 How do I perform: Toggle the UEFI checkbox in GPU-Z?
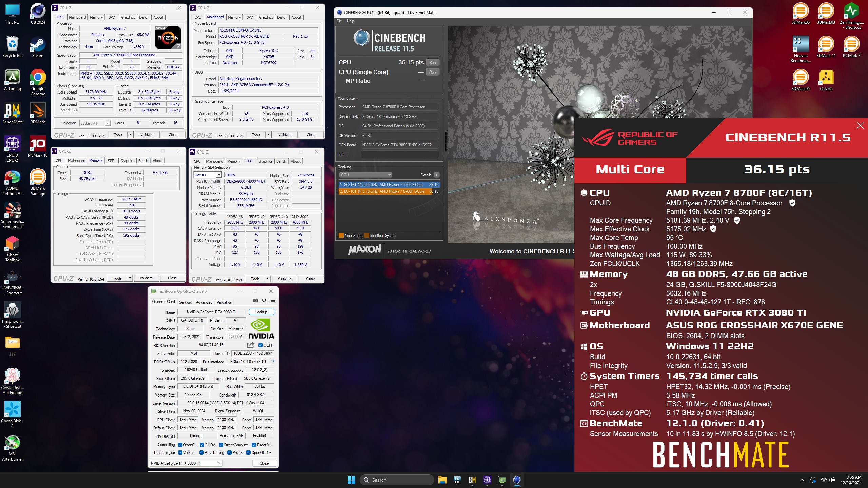pyautogui.click(x=260, y=345)
